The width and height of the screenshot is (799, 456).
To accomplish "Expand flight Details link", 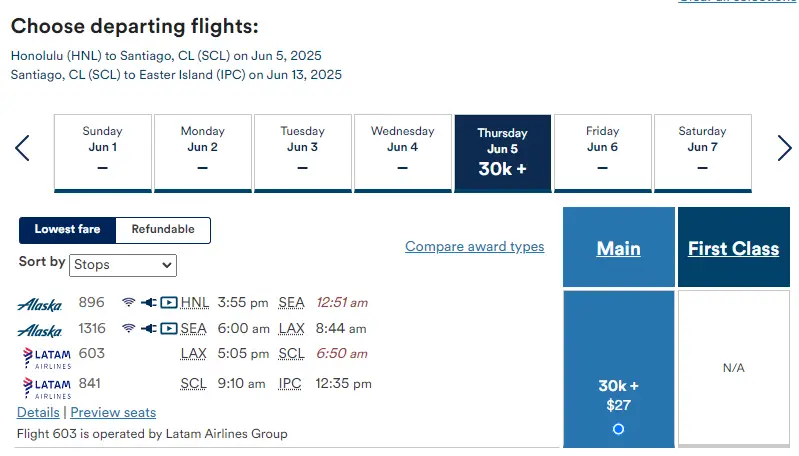I will pos(38,412).
